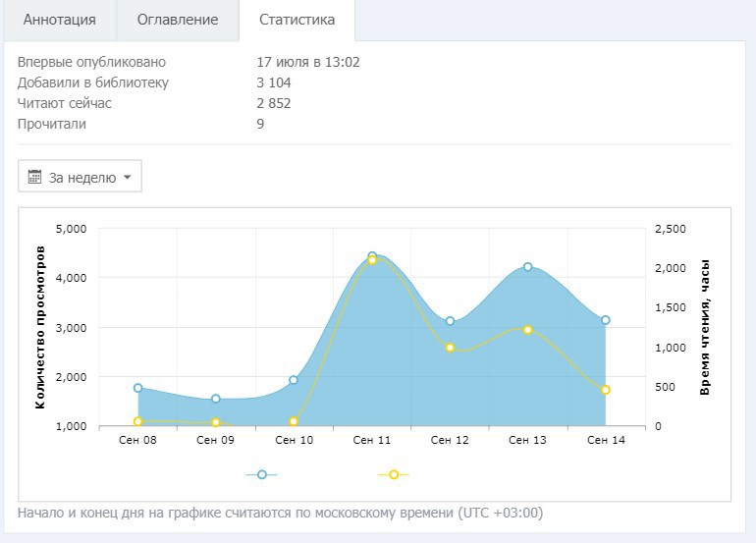Screen dimensions: 756x543
Task: Toggle the blue views series in the legend
Action: coord(261,474)
